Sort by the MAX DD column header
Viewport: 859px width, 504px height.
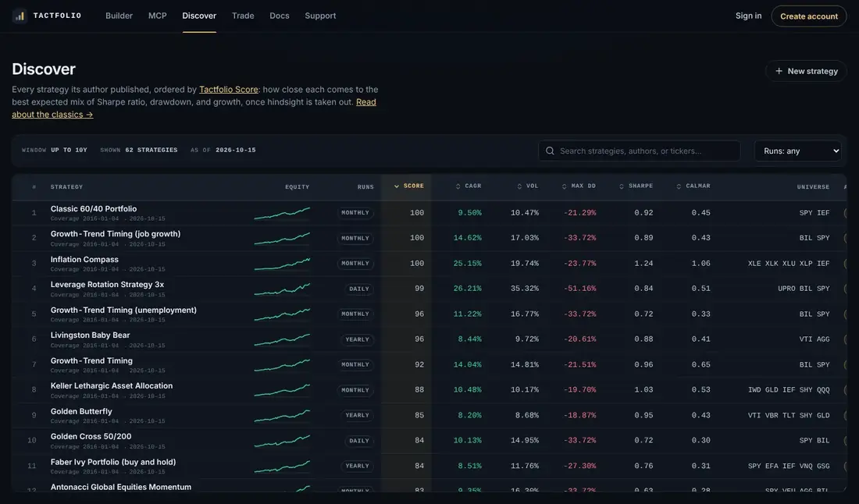point(579,186)
